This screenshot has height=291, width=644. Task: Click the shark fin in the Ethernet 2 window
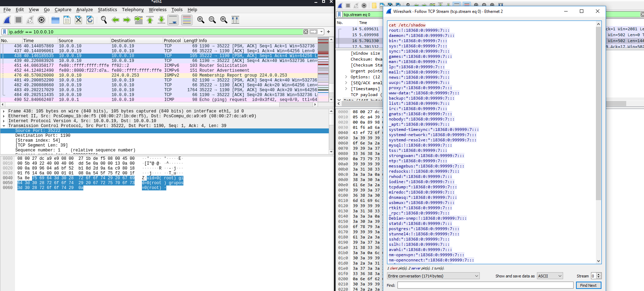340,5
